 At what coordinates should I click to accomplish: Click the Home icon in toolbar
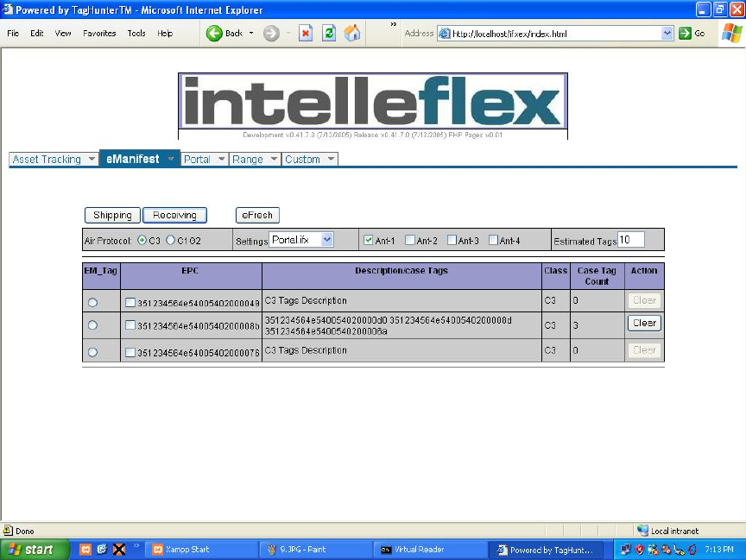coord(352,34)
